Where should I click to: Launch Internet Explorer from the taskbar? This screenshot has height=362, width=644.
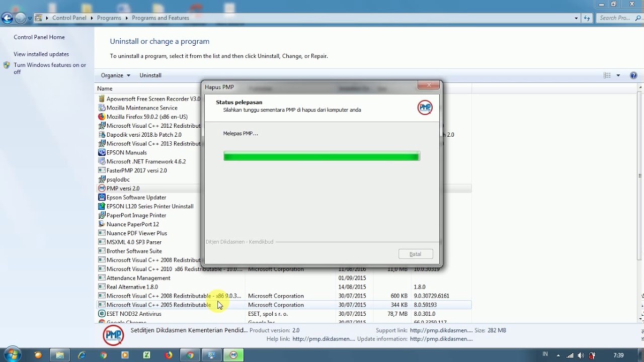(82, 355)
